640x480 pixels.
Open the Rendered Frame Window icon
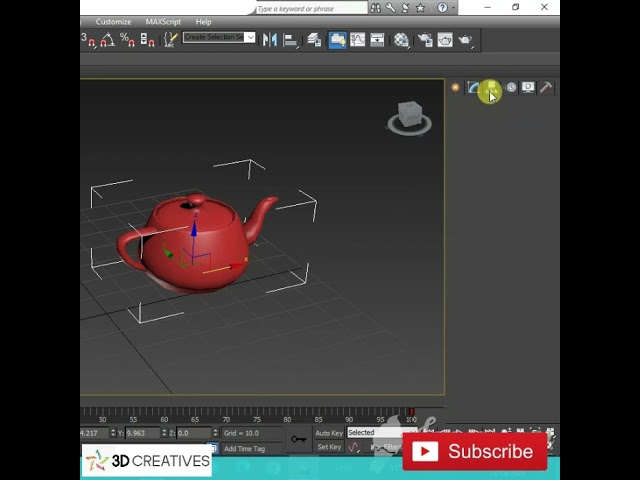coord(445,40)
